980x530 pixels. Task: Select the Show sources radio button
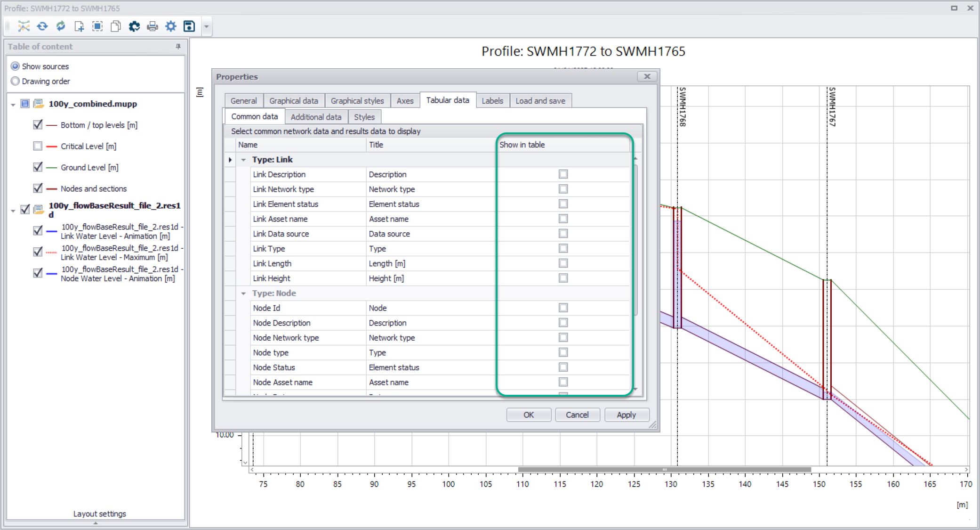click(x=15, y=66)
